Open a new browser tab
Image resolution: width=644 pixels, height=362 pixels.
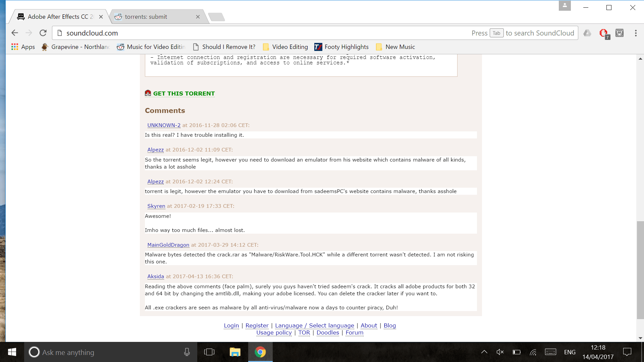(x=216, y=17)
